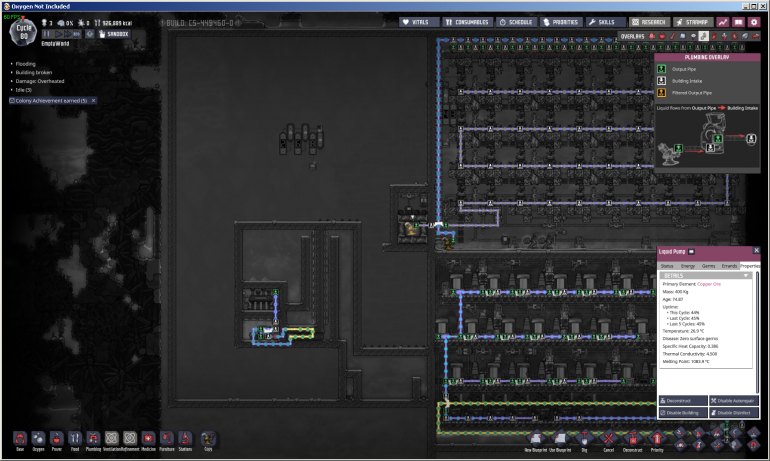This screenshot has height=461, width=770.
Task: Select the Use Blueprint tool
Action: point(560,439)
